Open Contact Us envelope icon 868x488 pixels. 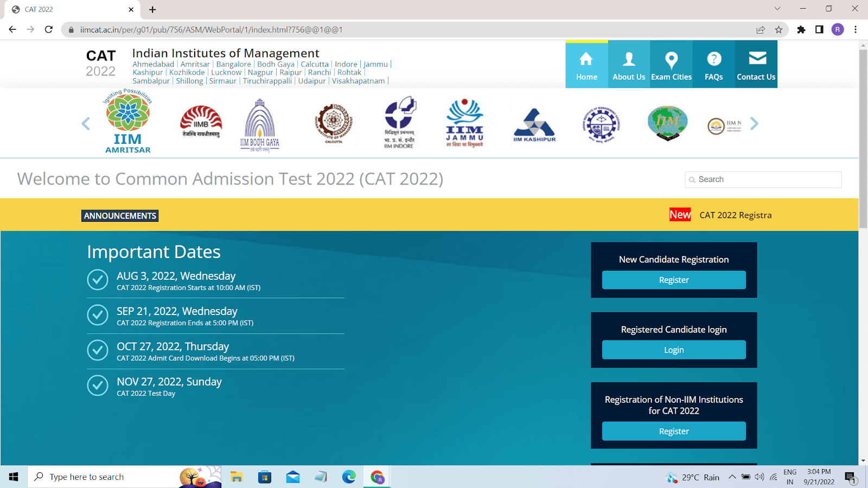pos(757,59)
